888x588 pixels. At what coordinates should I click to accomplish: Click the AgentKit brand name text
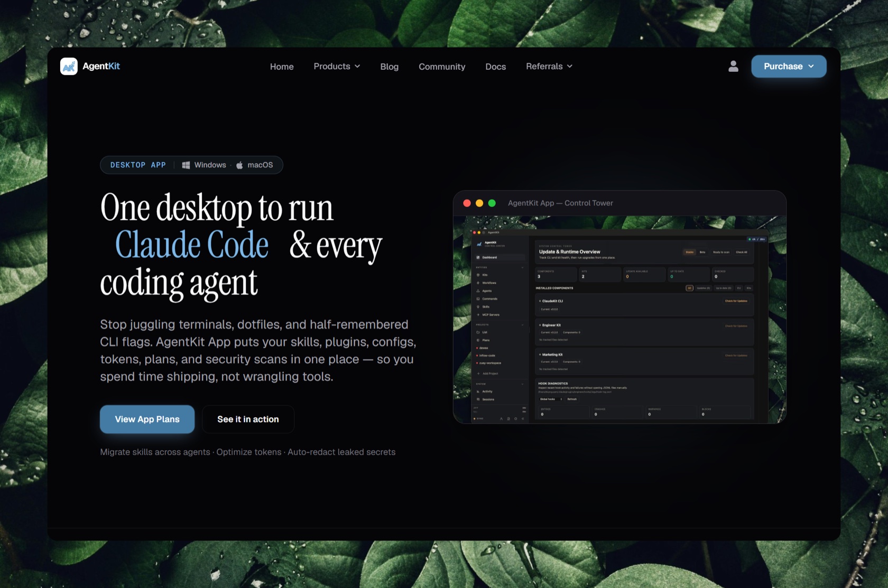click(101, 66)
